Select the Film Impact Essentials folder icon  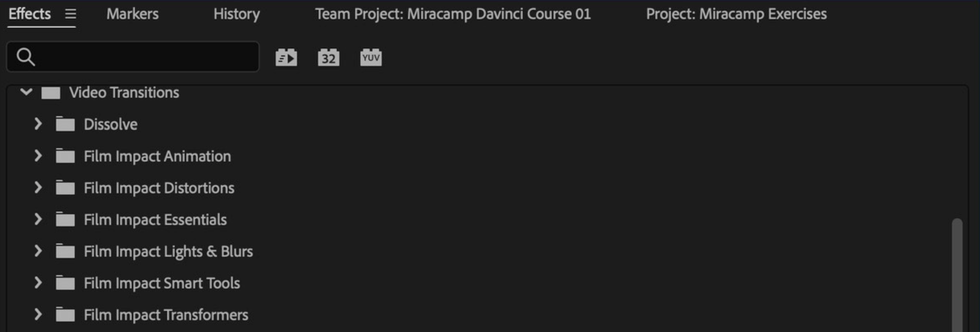click(65, 219)
